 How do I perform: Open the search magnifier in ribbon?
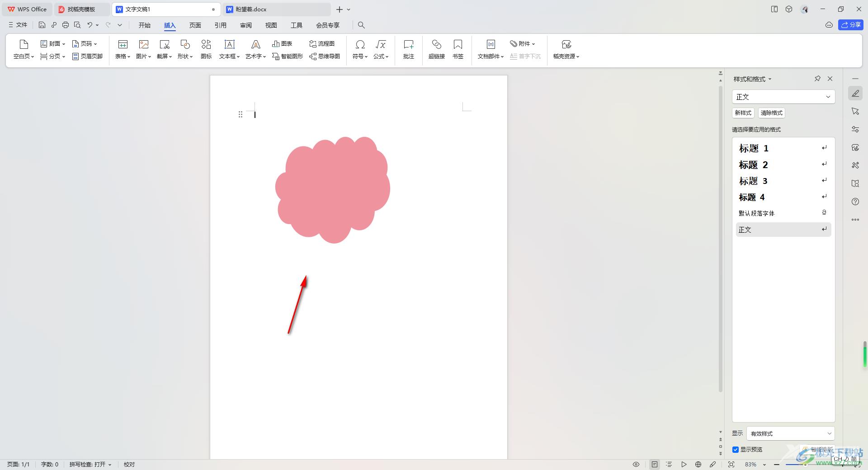click(x=361, y=25)
